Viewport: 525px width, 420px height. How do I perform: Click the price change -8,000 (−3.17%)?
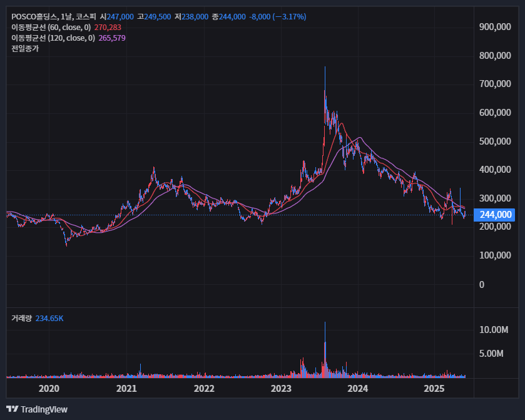[x=278, y=16]
